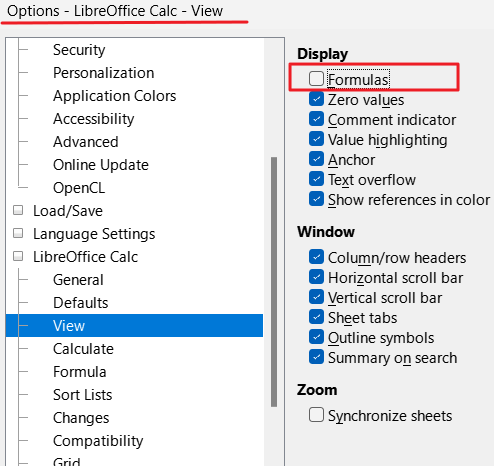This screenshot has width=494, height=466.
Task: Expand the Language Settings node
Action: tap(18, 233)
